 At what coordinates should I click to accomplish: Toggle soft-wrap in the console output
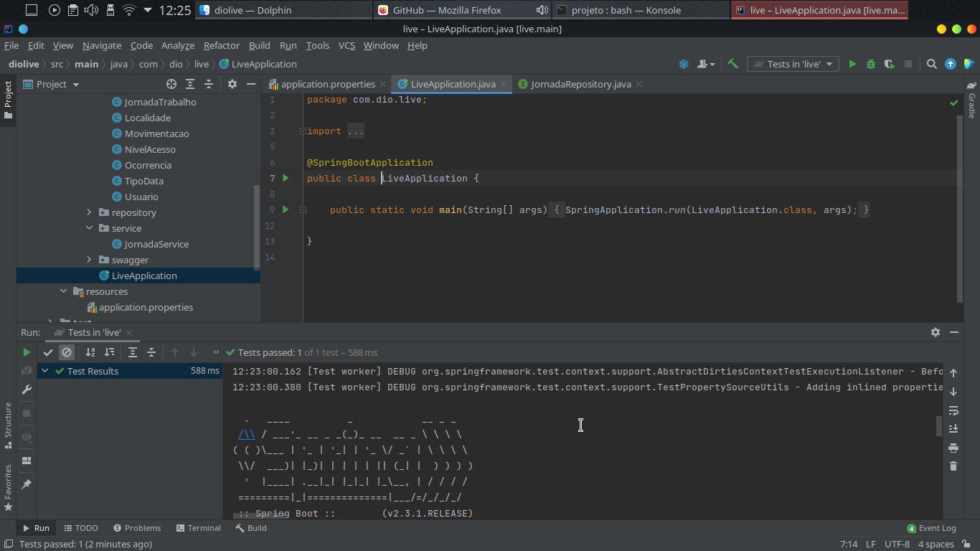[x=953, y=410]
